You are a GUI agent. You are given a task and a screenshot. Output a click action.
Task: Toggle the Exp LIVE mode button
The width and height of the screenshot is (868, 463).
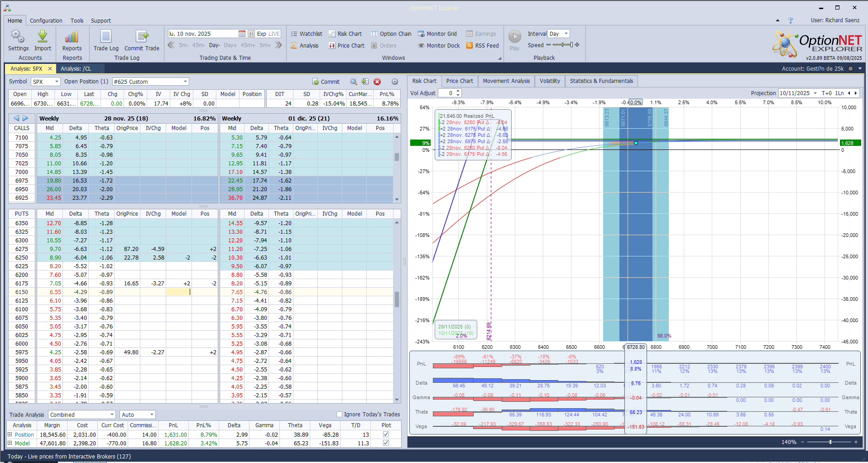click(268, 34)
